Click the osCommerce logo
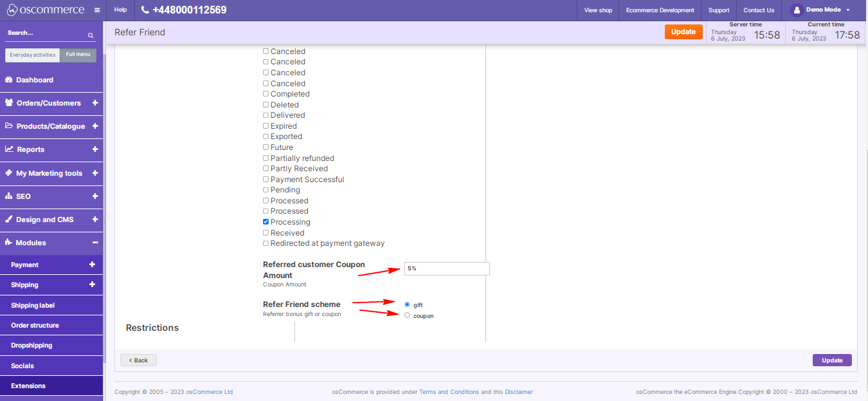 [x=45, y=10]
